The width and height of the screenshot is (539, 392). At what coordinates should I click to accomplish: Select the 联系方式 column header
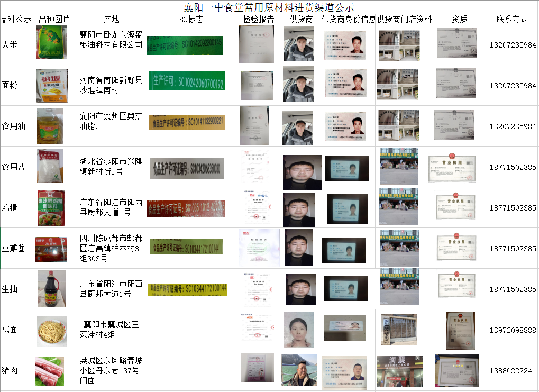[511, 20]
